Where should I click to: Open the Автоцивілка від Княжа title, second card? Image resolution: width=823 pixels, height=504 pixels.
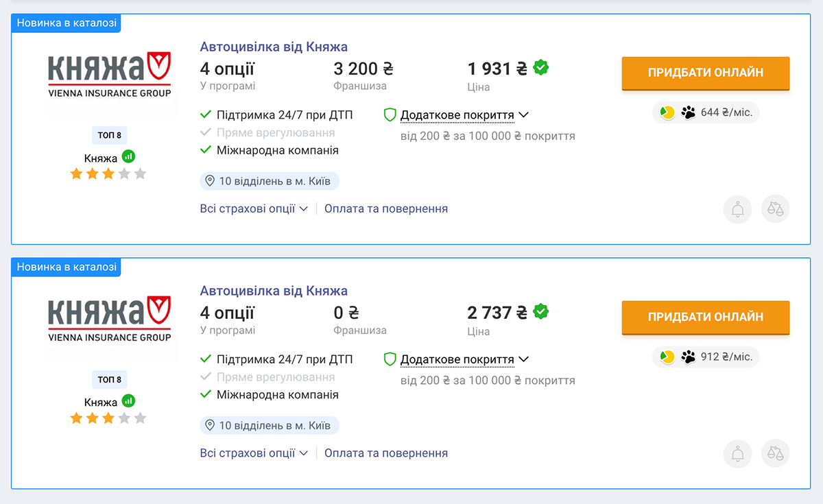(274, 291)
